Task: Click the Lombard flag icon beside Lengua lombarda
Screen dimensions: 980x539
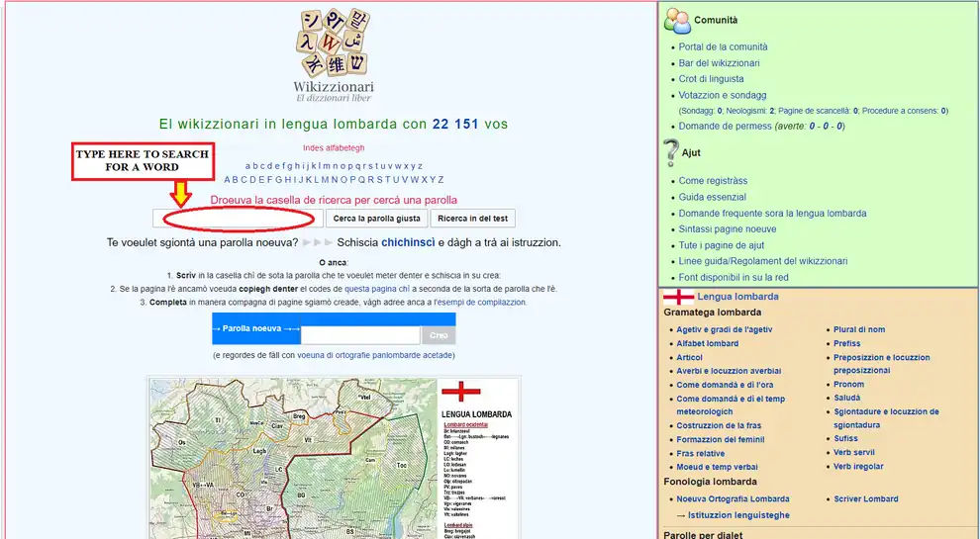Action: click(x=678, y=296)
